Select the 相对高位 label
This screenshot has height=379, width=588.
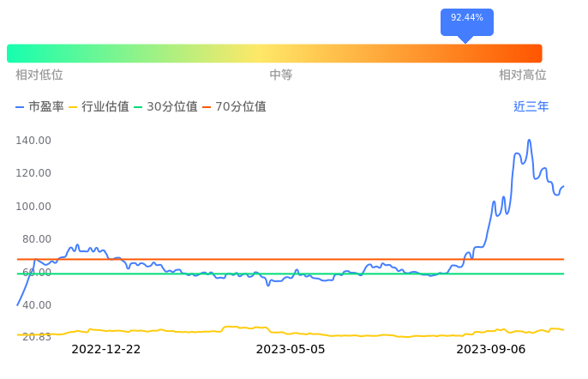pyautogui.click(x=522, y=75)
